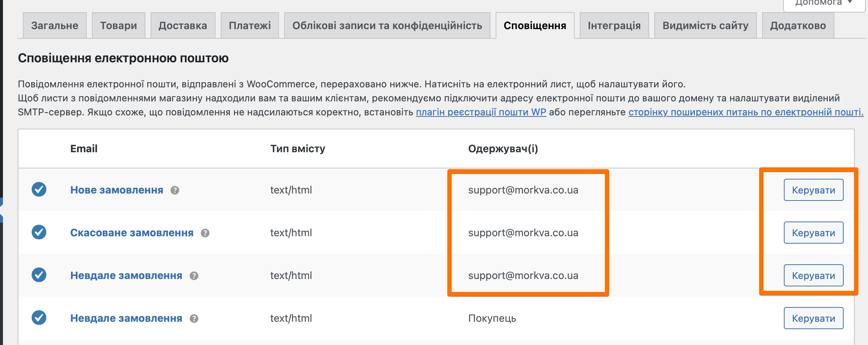Click help icon beside Нове замовлення

pos(175,190)
